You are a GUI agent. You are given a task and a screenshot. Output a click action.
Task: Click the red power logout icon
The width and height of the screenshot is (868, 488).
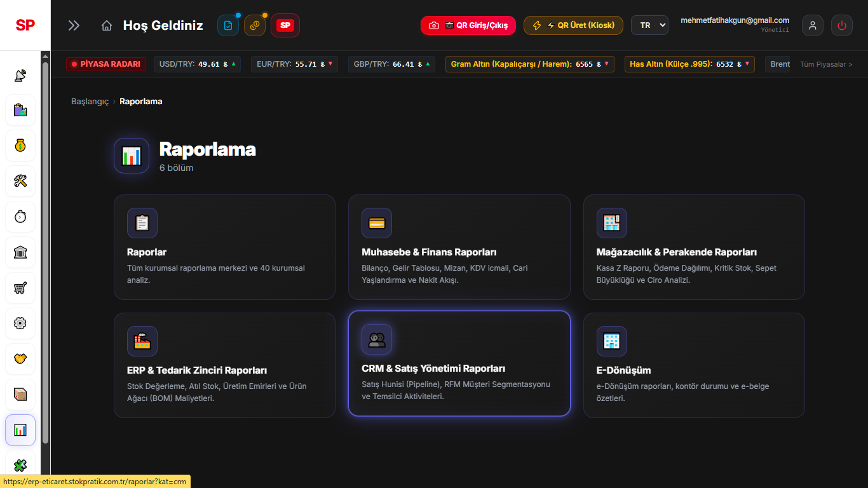tap(842, 25)
